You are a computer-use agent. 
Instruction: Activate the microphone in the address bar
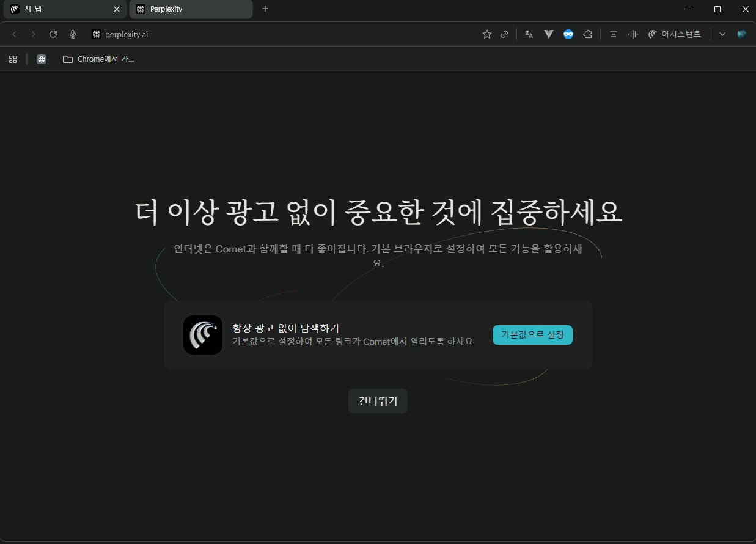tap(73, 34)
